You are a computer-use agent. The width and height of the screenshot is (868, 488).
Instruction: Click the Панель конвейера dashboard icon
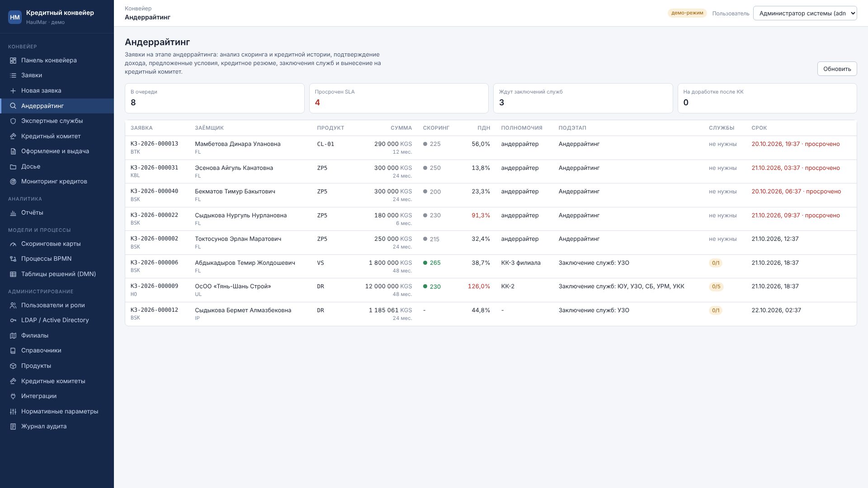[x=13, y=61]
